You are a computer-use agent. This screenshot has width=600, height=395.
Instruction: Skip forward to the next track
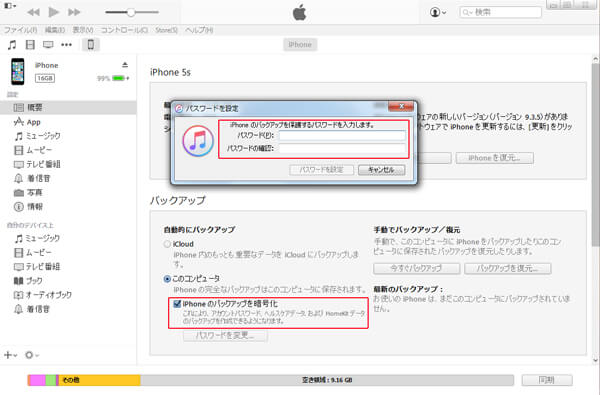[74, 12]
